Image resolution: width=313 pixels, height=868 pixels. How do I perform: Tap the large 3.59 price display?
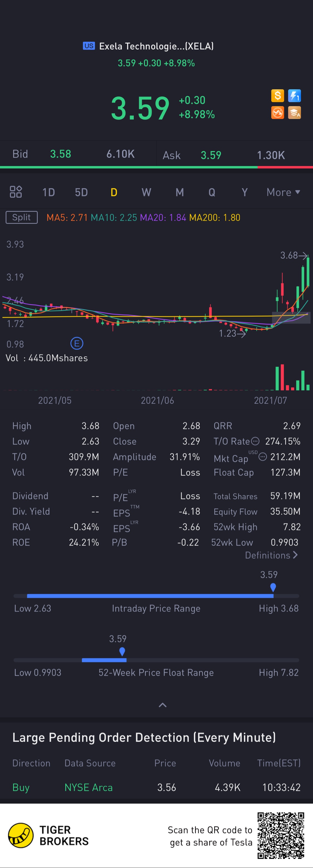tap(140, 108)
